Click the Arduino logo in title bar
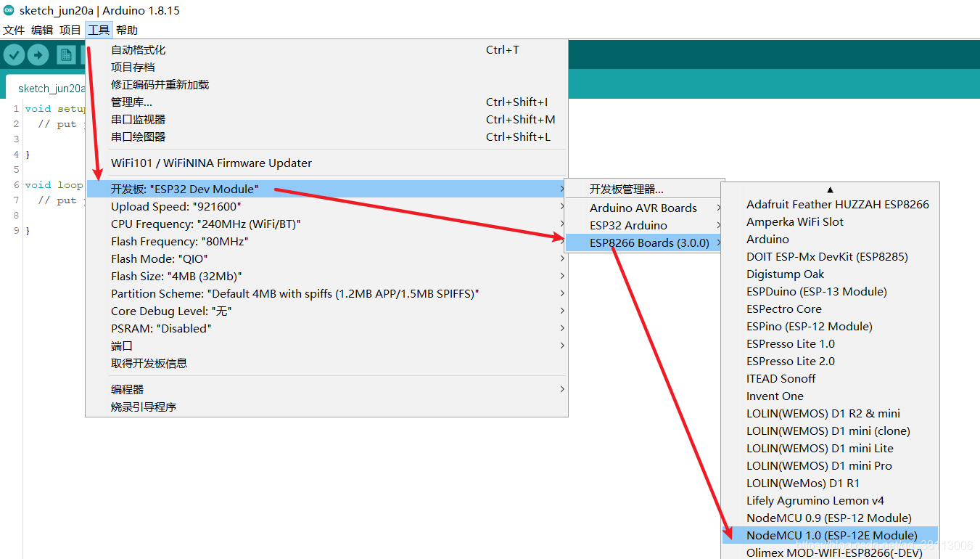The height and width of the screenshot is (559, 980). pos(8,10)
